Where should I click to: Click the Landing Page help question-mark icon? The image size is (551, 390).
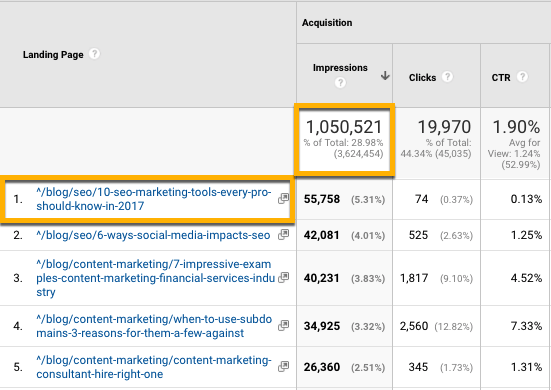pyautogui.click(x=94, y=54)
